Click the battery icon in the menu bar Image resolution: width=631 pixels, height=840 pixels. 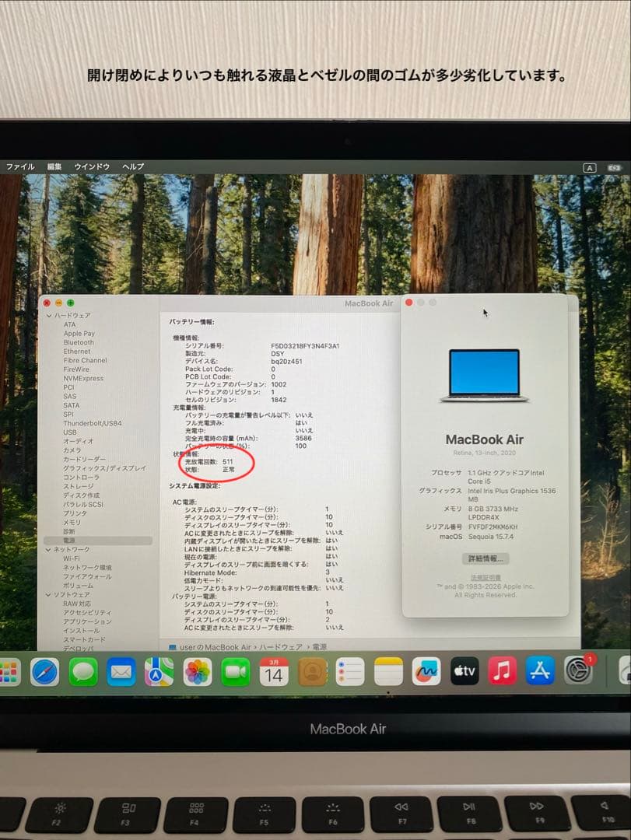tap(615, 166)
